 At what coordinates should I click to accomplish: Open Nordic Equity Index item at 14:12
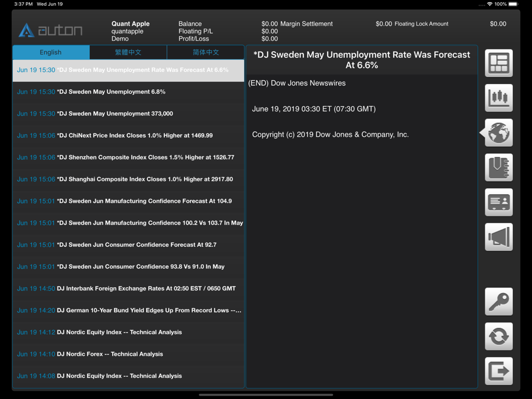pos(128,332)
